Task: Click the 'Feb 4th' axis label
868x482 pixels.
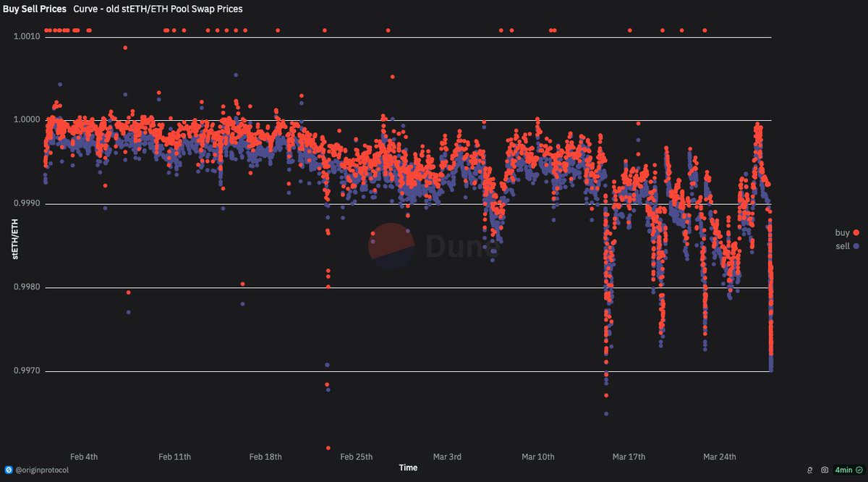Action: [84, 457]
